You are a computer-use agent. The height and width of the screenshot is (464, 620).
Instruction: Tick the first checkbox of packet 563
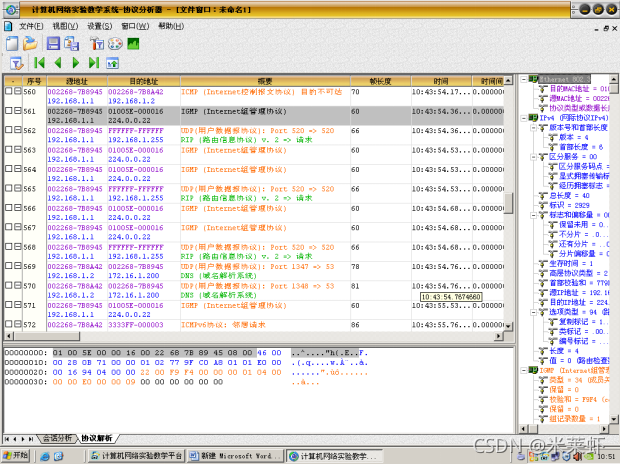tap(9, 149)
